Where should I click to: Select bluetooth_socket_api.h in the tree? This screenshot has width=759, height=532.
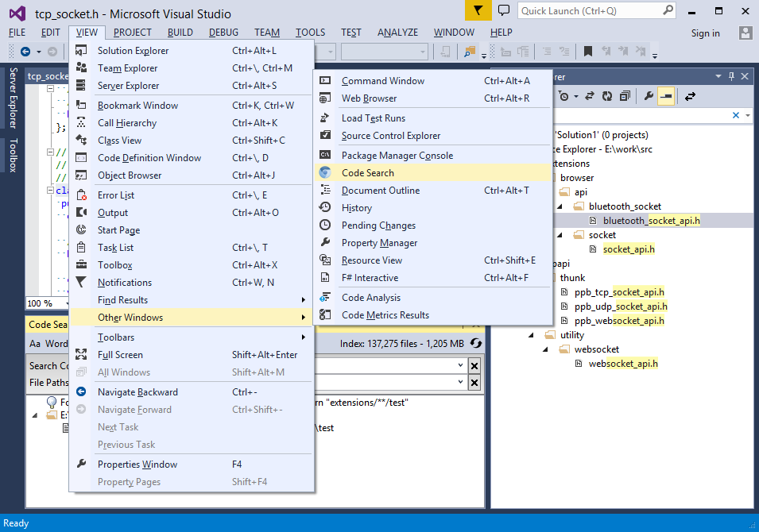[x=652, y=221]
